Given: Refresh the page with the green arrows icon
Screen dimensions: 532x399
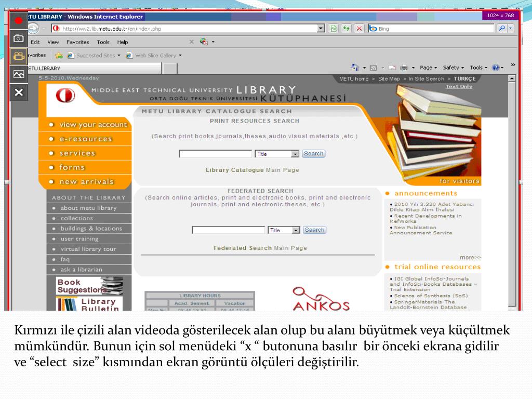Looking at the screenshot, I should (x=346, y=29).
